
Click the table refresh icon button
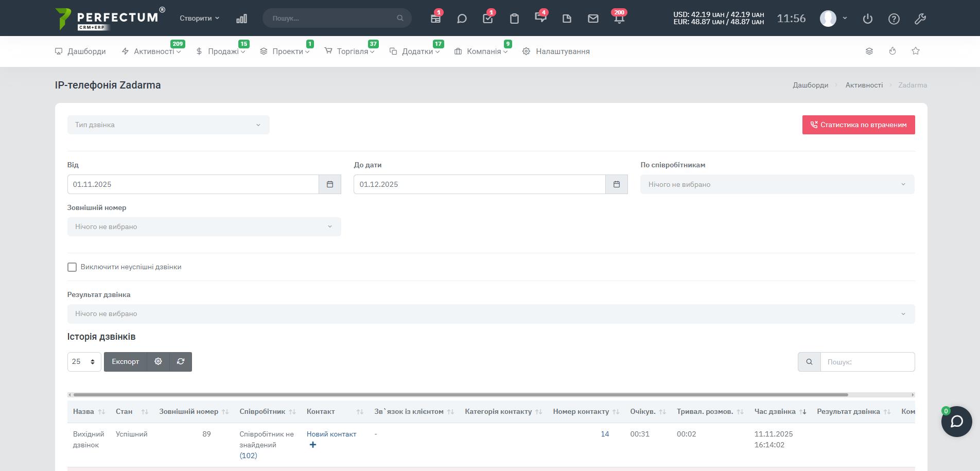tap(181, 361)
